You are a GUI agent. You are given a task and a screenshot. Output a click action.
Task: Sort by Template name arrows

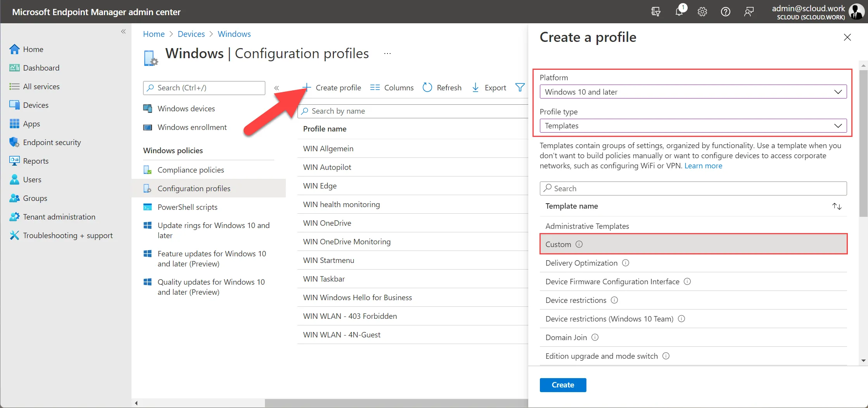click(837, 206)
